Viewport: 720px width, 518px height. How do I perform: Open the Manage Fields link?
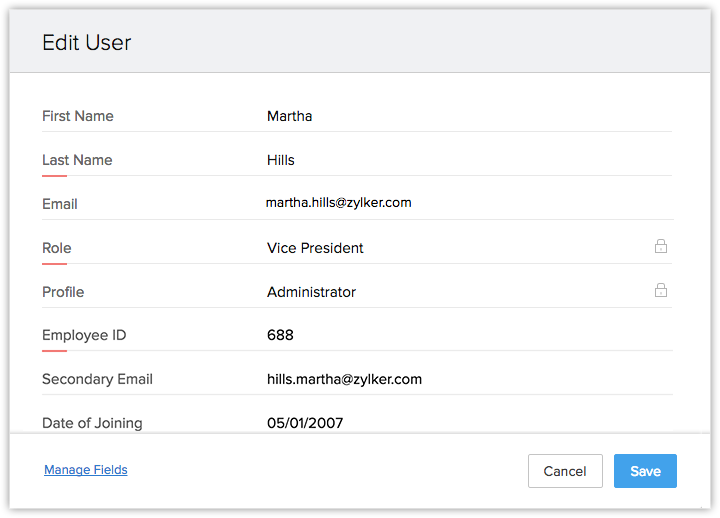[86, 470]
